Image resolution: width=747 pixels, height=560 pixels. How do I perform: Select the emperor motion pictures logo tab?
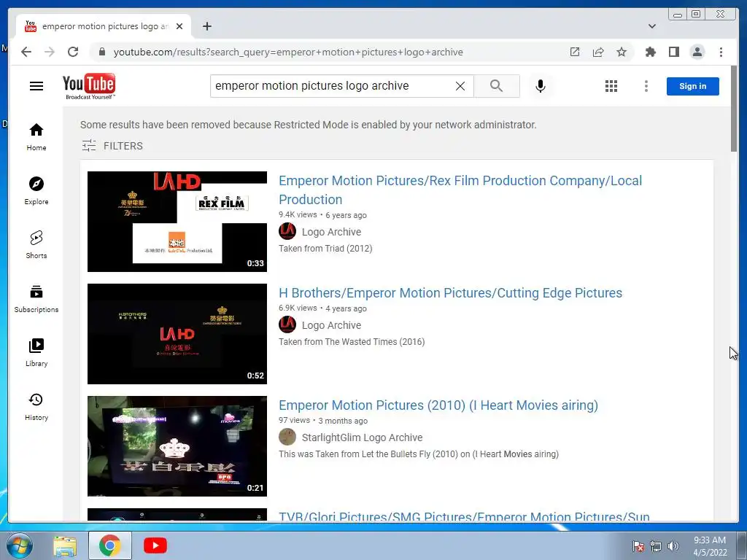(x=104, y=26)
